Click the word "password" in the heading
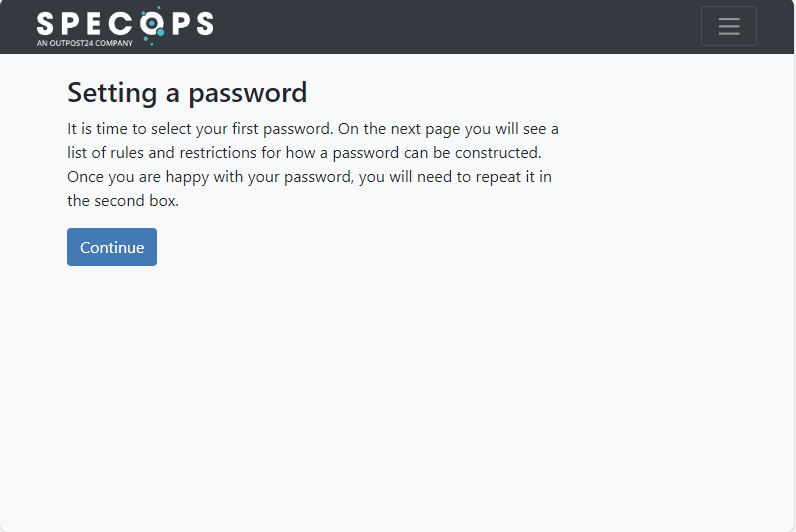Screen dimensions: 796x532 pyautogui.click(x=248, y=94)
